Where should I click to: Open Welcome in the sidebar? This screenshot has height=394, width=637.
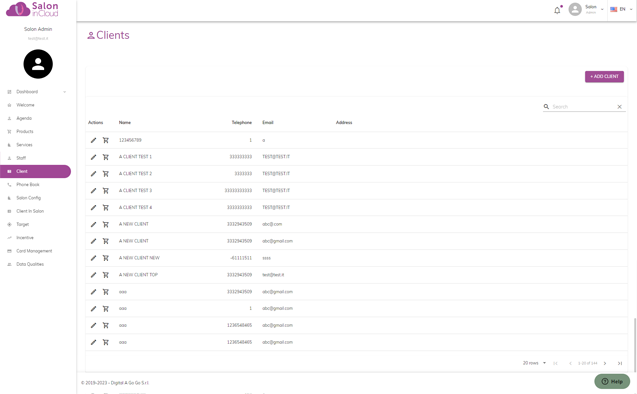[x=25, y=105]
